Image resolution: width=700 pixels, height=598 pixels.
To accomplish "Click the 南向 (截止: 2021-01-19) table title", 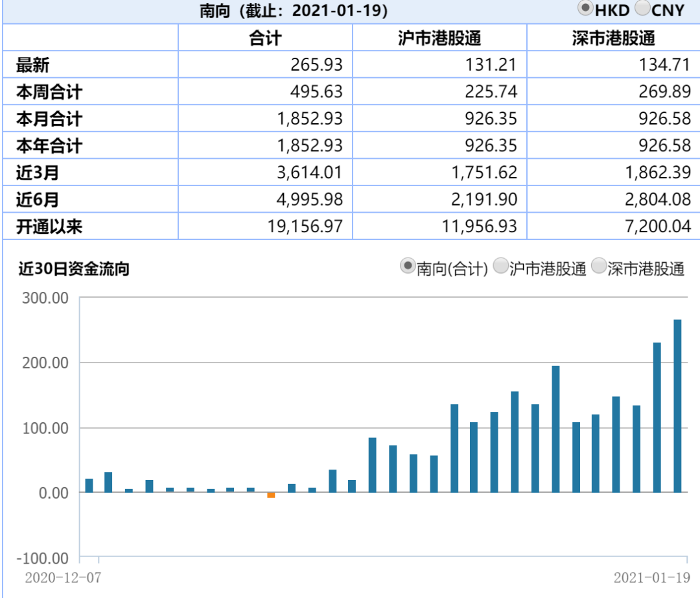I will coord(294,11).
